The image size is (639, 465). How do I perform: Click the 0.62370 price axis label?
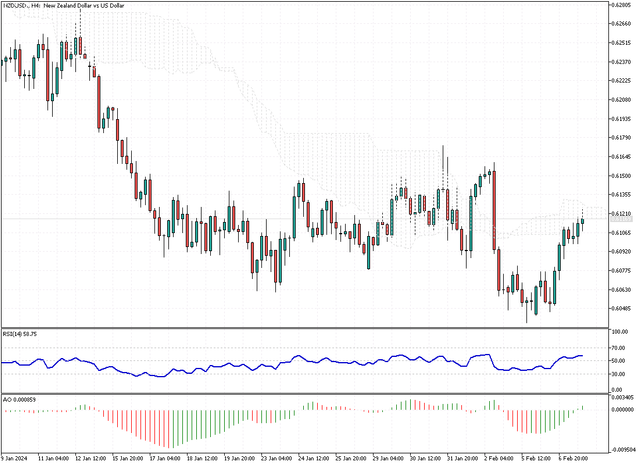click(621, 62)
